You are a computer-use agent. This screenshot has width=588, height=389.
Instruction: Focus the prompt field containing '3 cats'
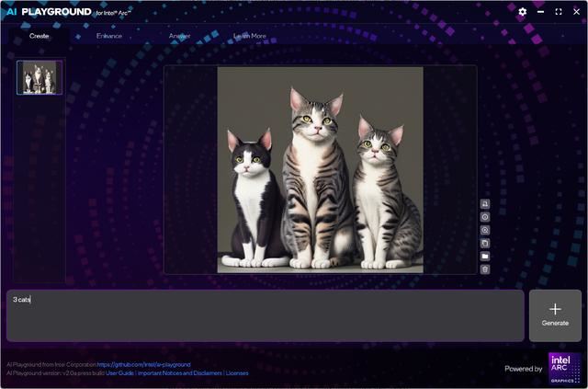tap(266, 315)
